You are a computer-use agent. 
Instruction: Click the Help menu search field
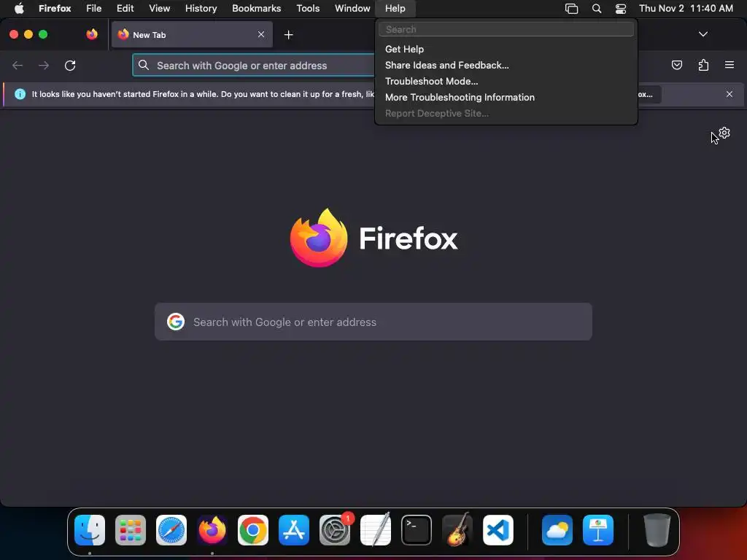coord(506,29)
